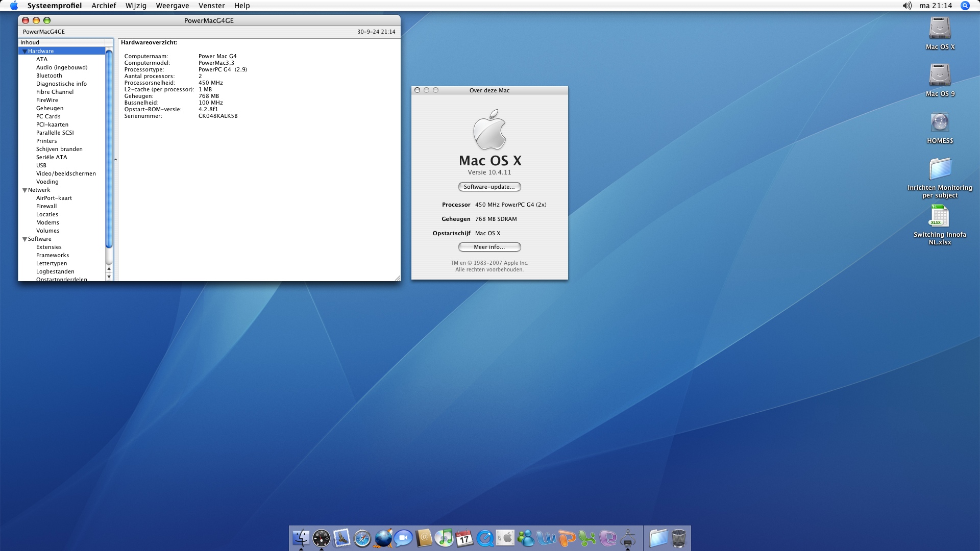Open Spotlight search icon
Image resolution: width=980 pixels, height=551 pixels.
[x=965, y=6]
